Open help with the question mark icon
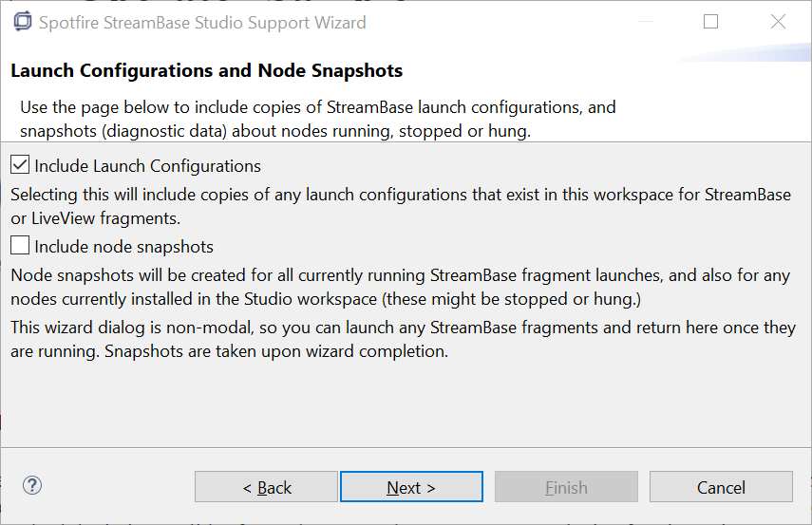The width and height of the screenshot is (812, 525). (32, 486)
